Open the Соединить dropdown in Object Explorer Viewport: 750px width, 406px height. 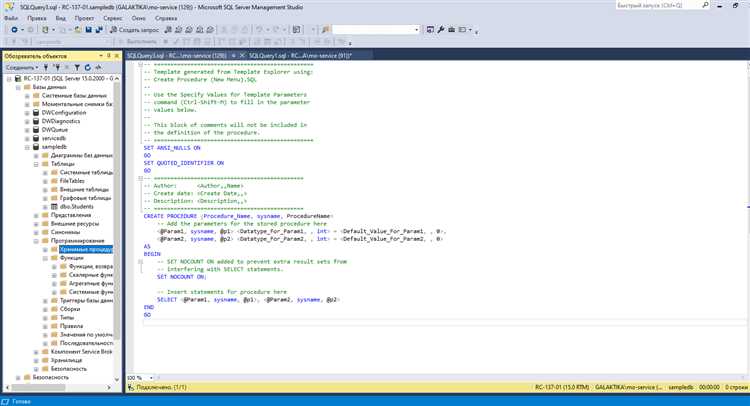click(x=22, y=67)
